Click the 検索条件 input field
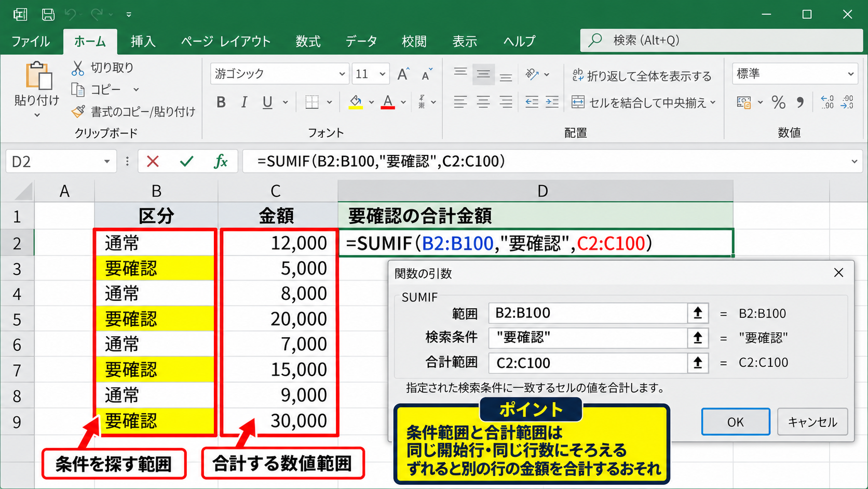The image size is (868, 489). (x=588, y=338)
